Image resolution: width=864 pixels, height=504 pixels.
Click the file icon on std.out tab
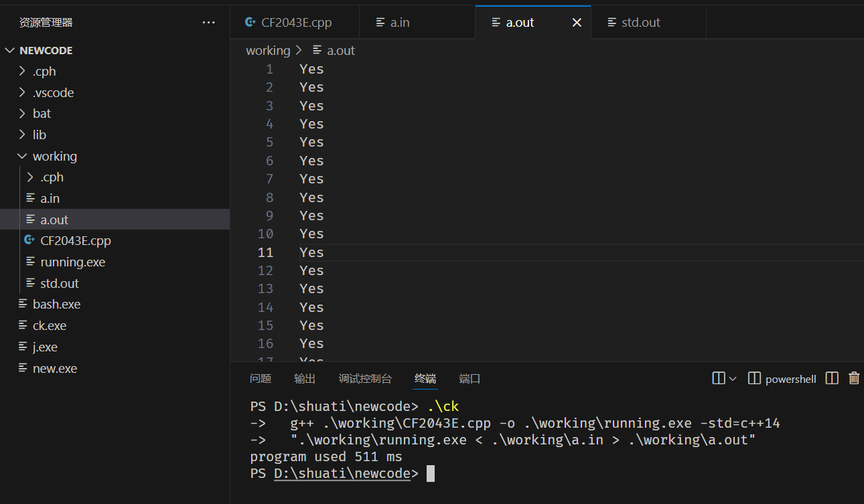pos(612,23)
